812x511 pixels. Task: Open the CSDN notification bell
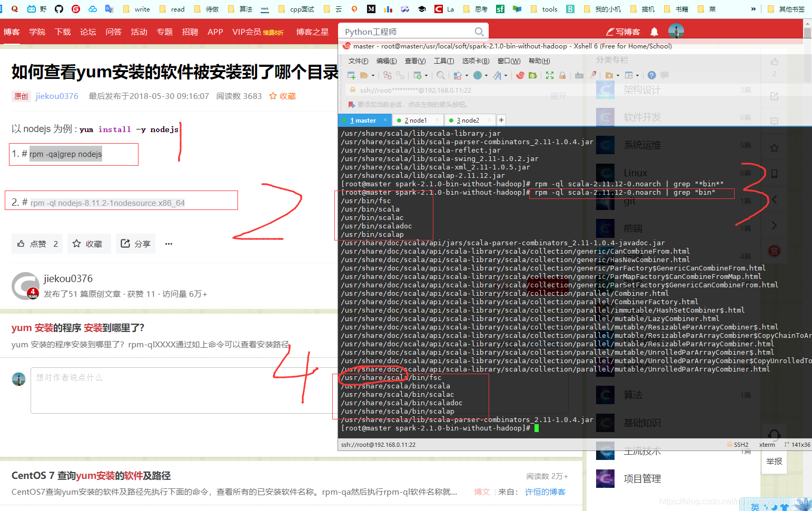click(654, 32)
